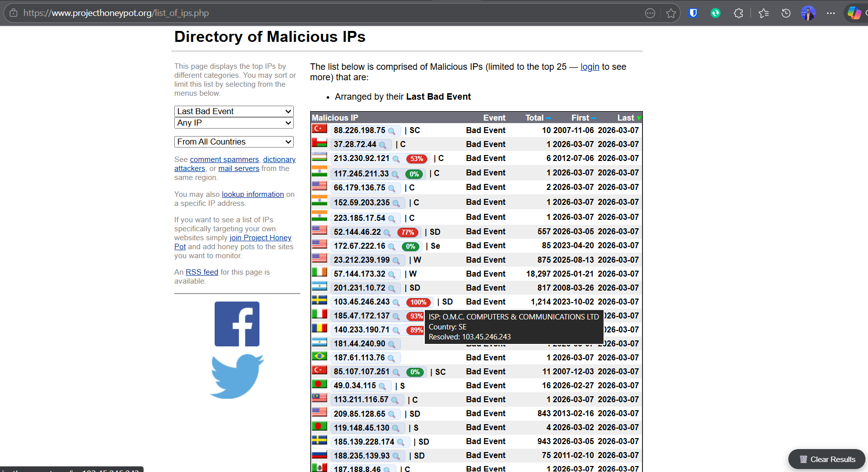Expand the From All Countries dropdown
This screenshot has height=472, width=868.
pyautogui.click(x=234, y=142)
